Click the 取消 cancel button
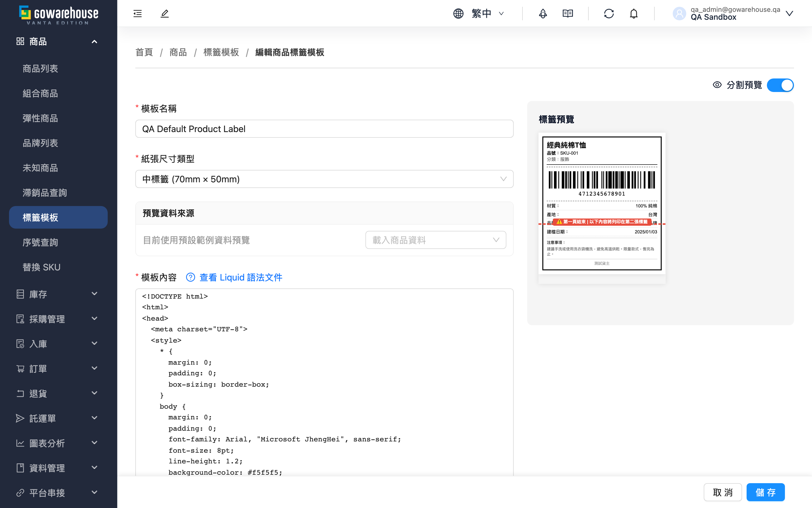 click(x=722, y=492)
